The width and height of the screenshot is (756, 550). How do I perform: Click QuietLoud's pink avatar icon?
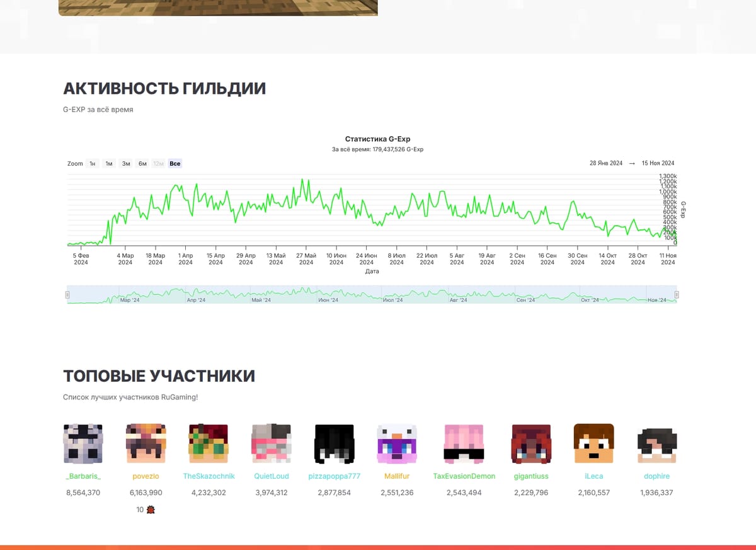tap(271, 444)
